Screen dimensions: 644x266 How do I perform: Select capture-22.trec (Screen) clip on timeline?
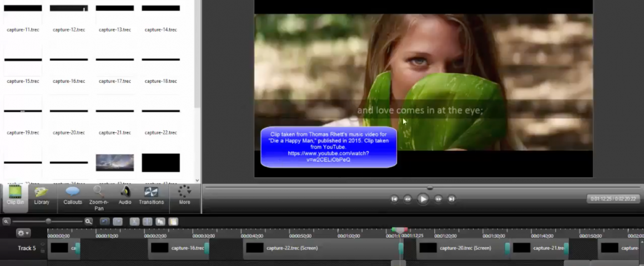pos(323,248)
